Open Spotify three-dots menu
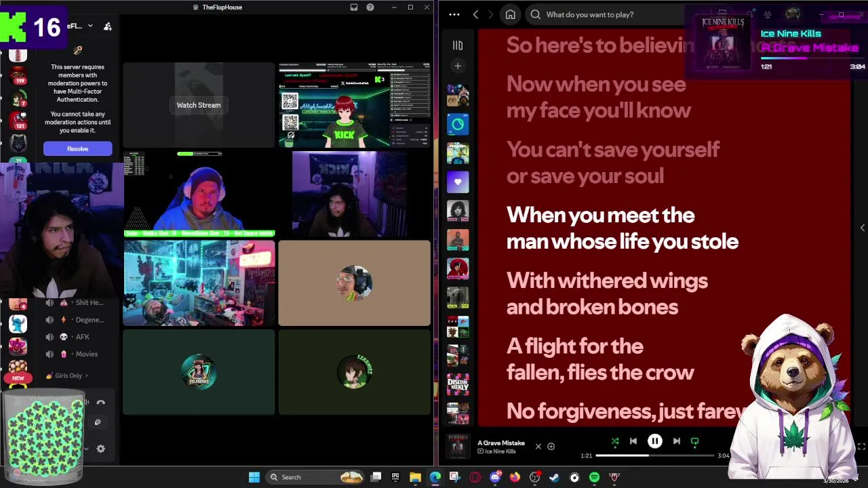 click(x=454, y=14)
